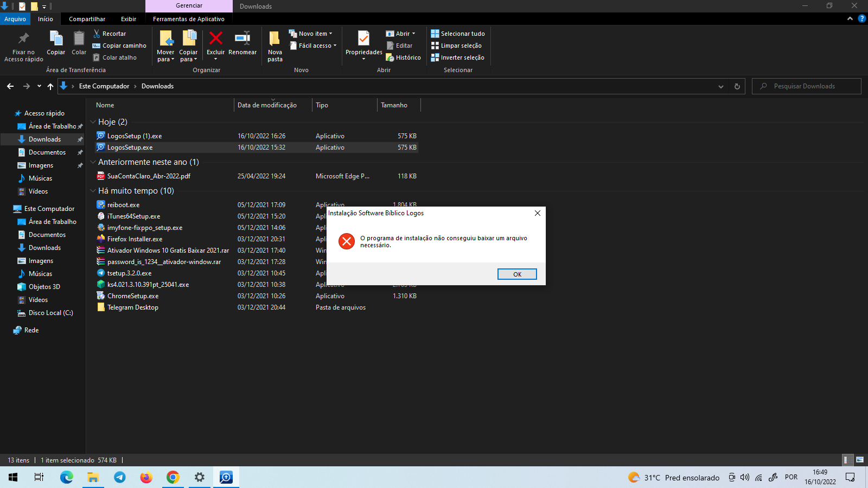Click Colar atalho in ribbon

(114, 57)
